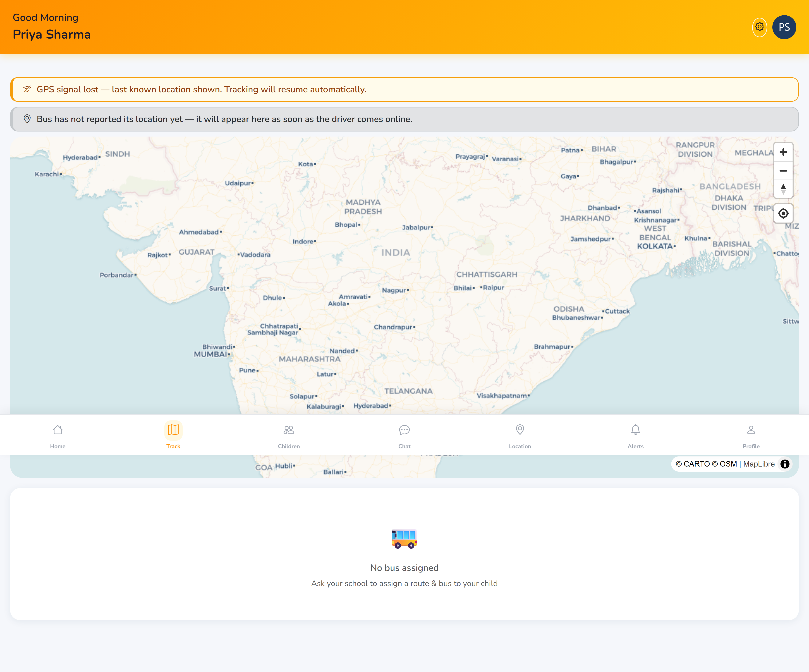809x672 pixels.
Task: Click Indore label on the map
Action: click(x=303, y=242)
